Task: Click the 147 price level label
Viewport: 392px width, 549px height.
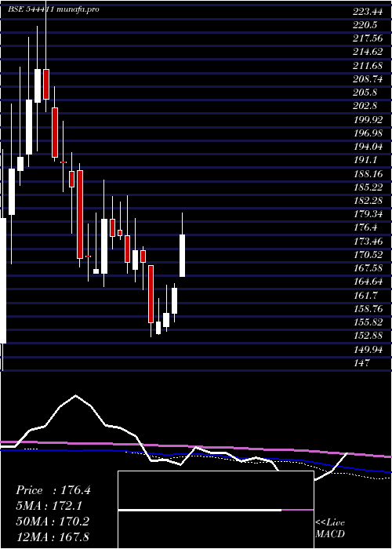Action: (361, 362)
